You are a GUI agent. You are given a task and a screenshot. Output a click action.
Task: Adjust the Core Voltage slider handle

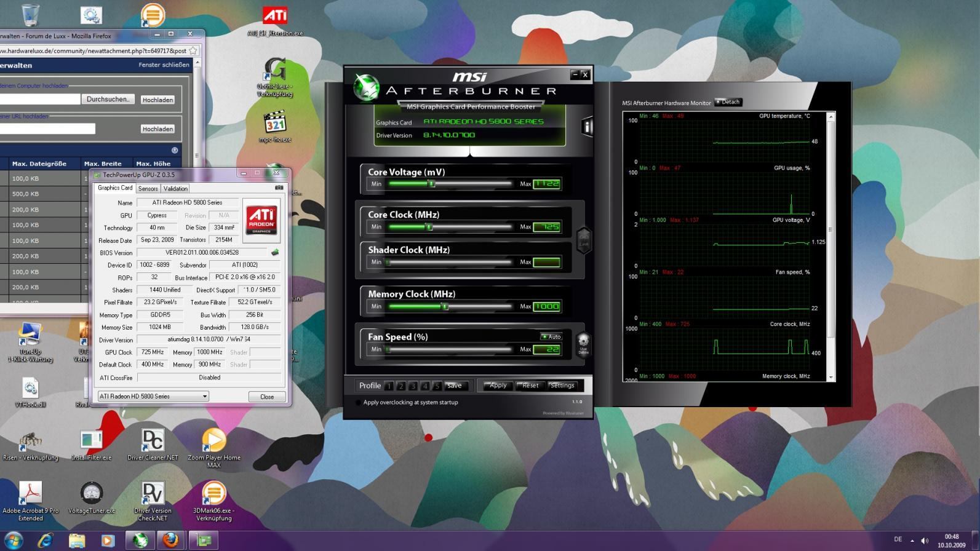432,184
